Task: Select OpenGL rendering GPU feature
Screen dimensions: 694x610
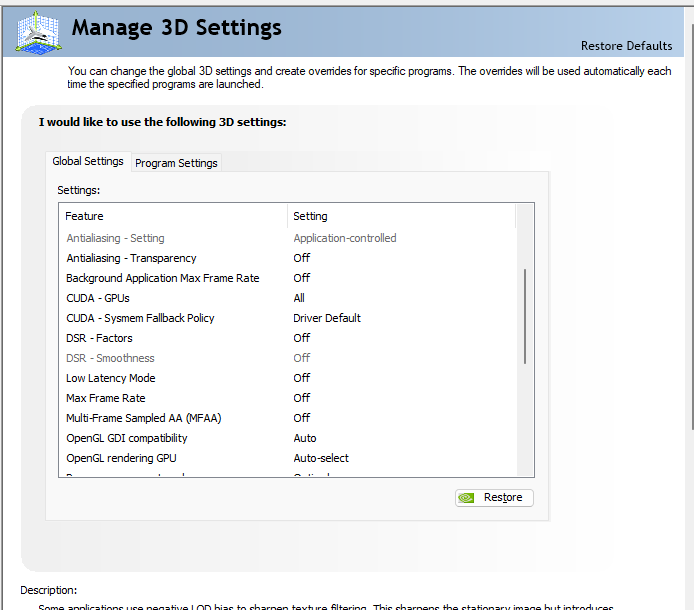Action: (x=121, y=458)
